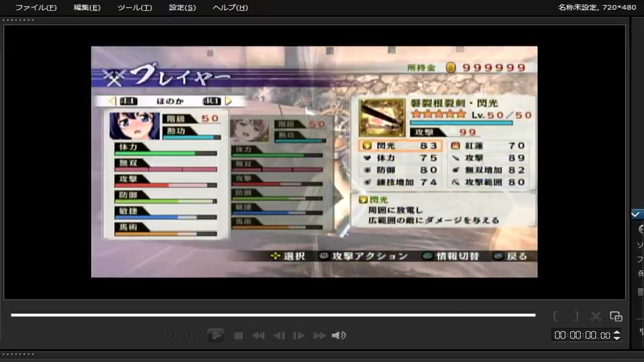
Task: Click the 00:00:00.00 timecode field
Action: click(582, 335)
